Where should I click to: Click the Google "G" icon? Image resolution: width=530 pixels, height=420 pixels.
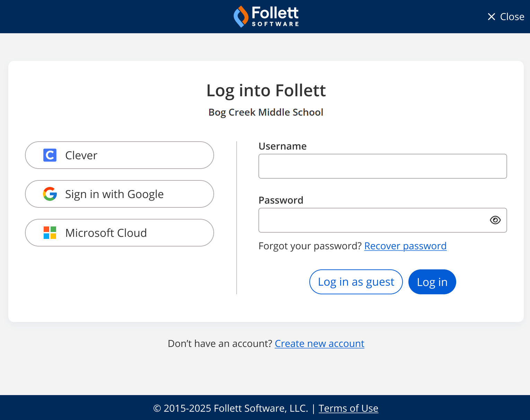(50, 194)
